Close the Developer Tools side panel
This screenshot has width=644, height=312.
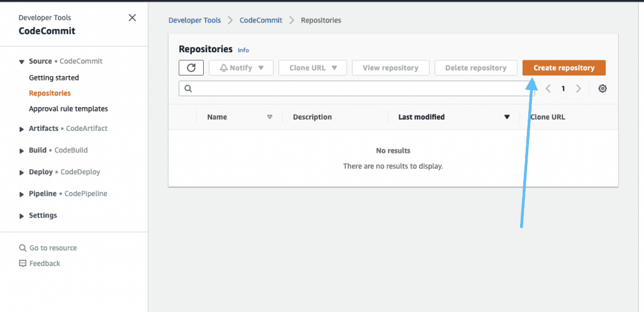pyautogui.click(x=132, y=18)
